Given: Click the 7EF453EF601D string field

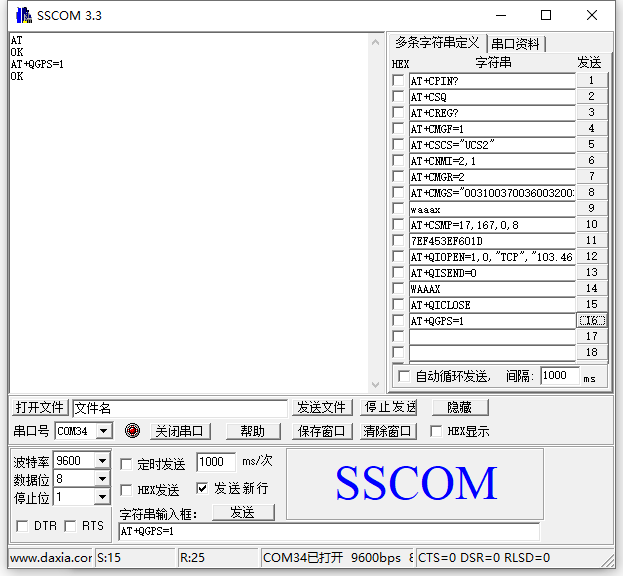Looking at the screenshot, I should 492,241.
